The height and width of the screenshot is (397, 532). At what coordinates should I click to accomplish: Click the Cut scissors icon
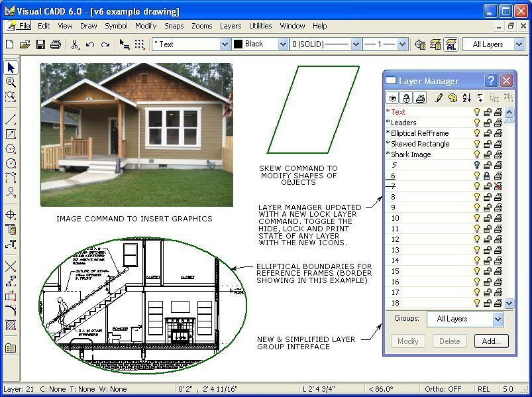point(75,44)
